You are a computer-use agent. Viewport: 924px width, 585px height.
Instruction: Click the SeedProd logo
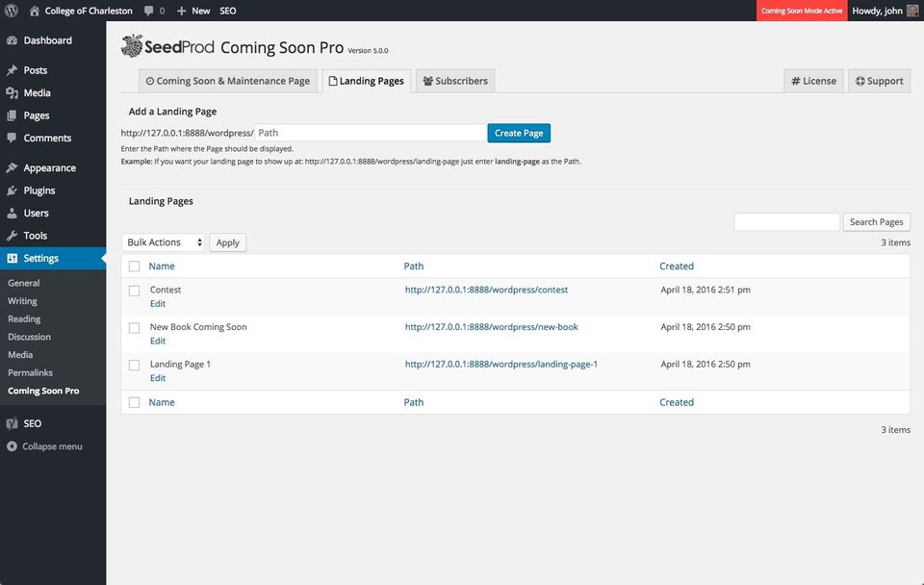(167, 46)
